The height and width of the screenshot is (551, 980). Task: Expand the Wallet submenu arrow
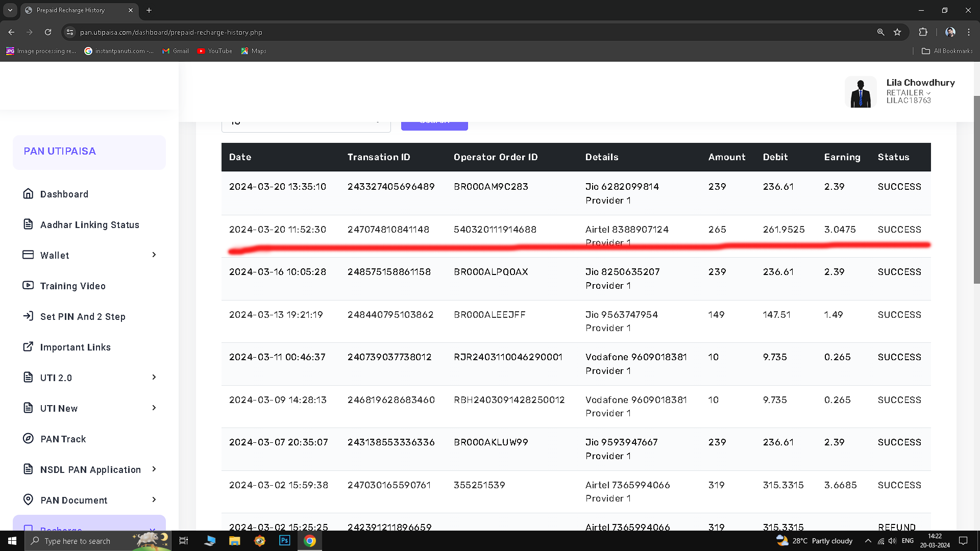pyautogui.click(x=154, y=255)
